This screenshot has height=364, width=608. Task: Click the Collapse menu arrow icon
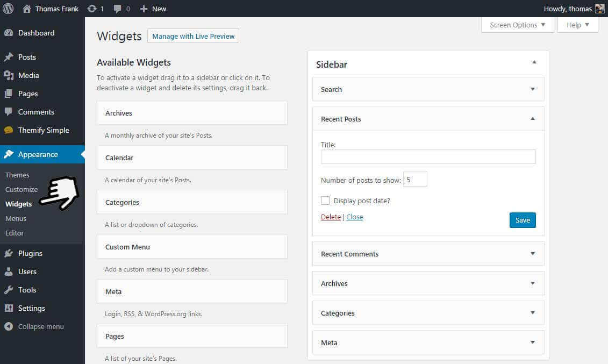pos(9,326)
